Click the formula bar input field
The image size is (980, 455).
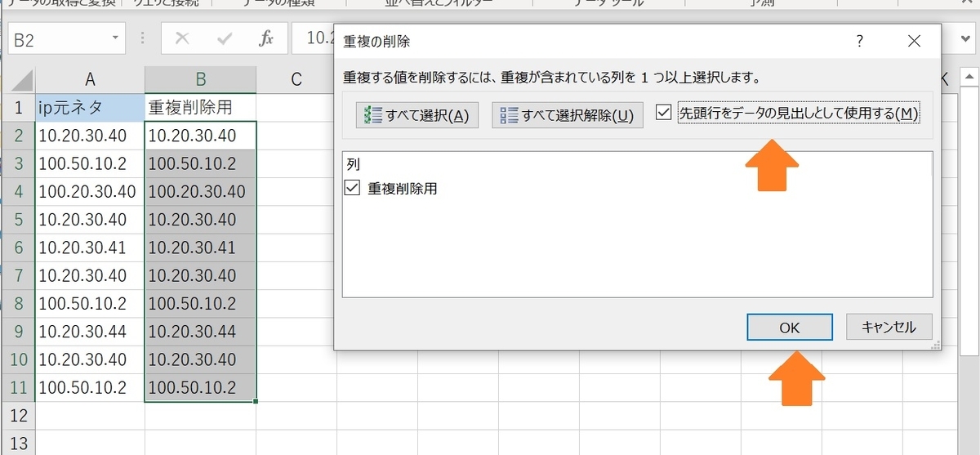(313, 39)
